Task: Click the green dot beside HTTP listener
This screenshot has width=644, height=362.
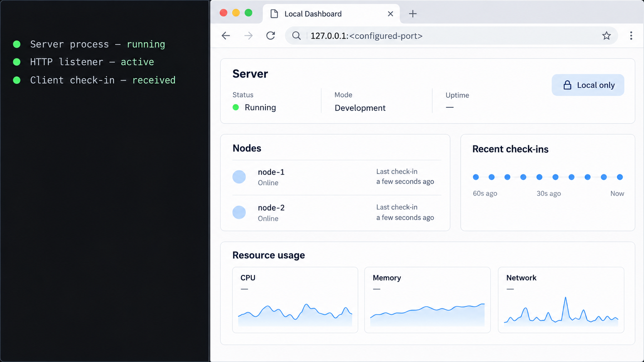Action: (17, 62)
